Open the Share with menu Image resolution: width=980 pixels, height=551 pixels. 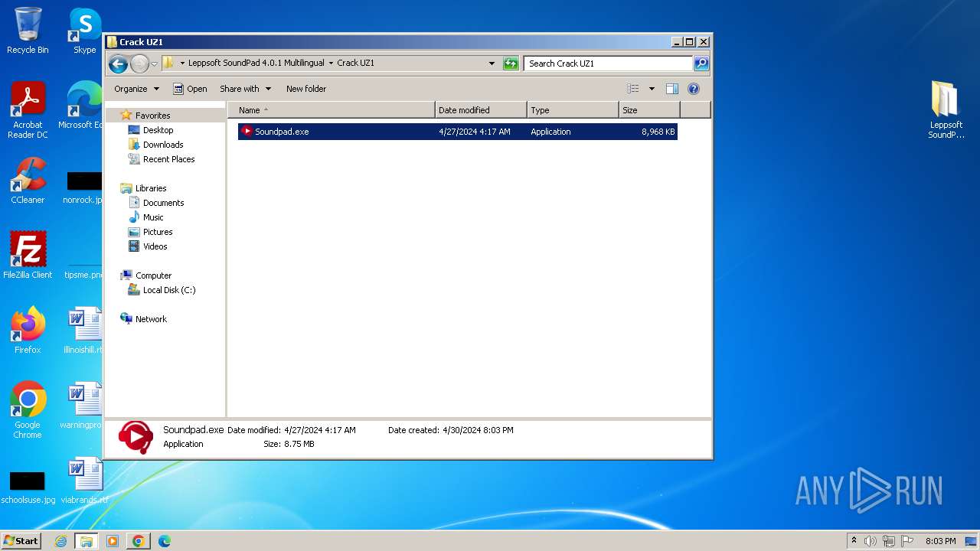coord(245,89)
